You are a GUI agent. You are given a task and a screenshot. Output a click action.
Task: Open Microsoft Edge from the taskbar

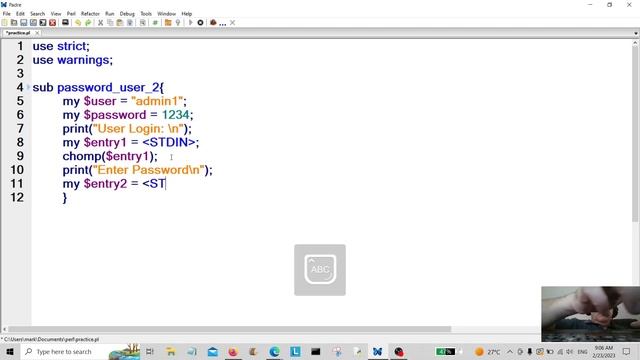[274, 351]
